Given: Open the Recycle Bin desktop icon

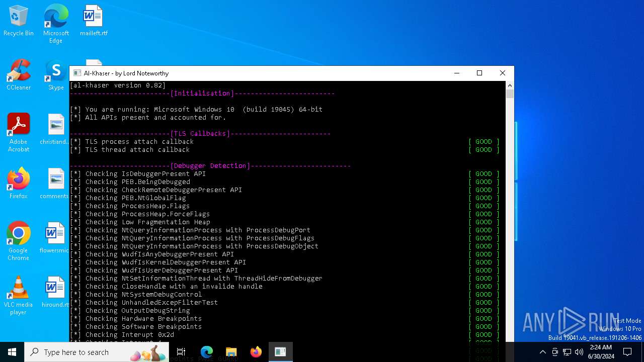Looking at the screenshot, I should click(x=19, y=21).
